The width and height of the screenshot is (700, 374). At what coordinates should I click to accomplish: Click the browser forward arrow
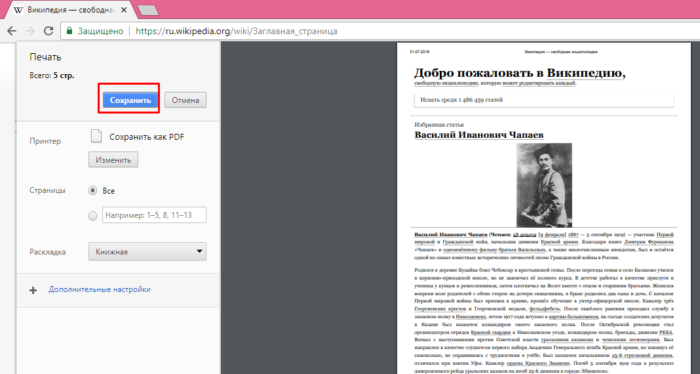tap(30, 31)
